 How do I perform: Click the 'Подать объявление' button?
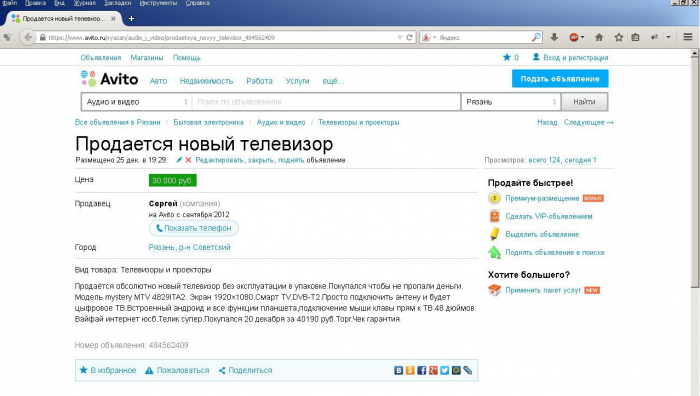click(x=560, y=79)
